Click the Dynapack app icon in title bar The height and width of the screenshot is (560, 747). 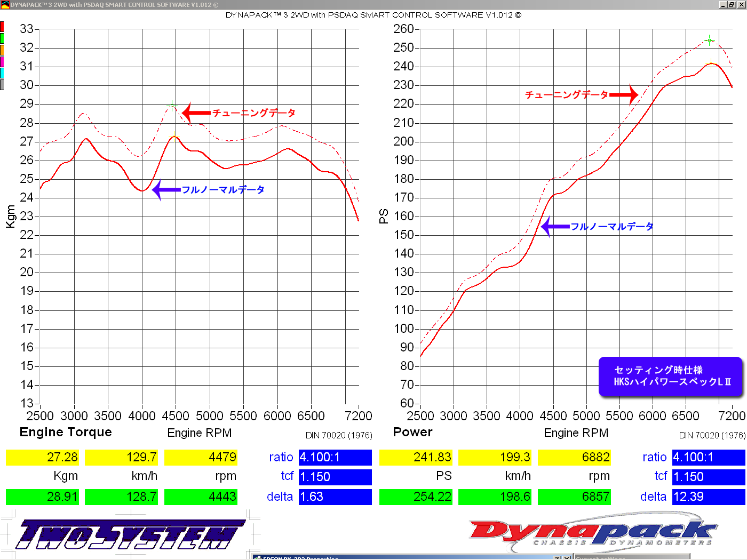[5, 5]
